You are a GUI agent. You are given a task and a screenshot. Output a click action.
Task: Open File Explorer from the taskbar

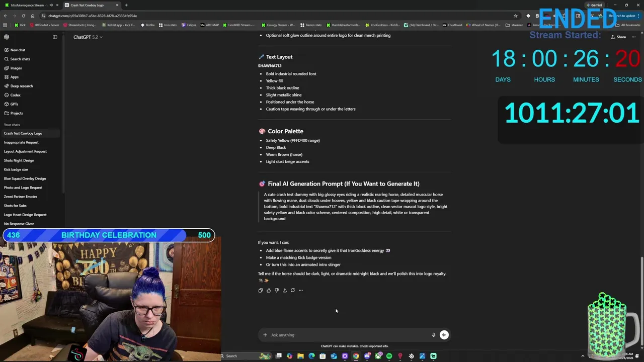pos(300,356)
